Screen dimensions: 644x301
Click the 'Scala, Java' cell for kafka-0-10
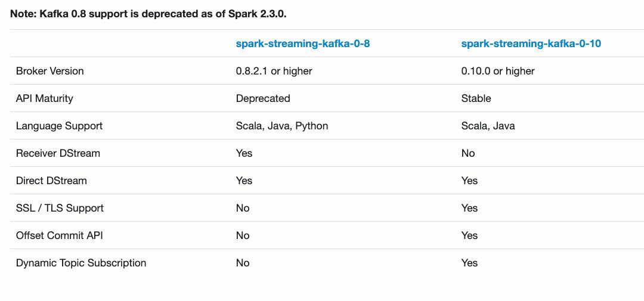pos(488,126)
